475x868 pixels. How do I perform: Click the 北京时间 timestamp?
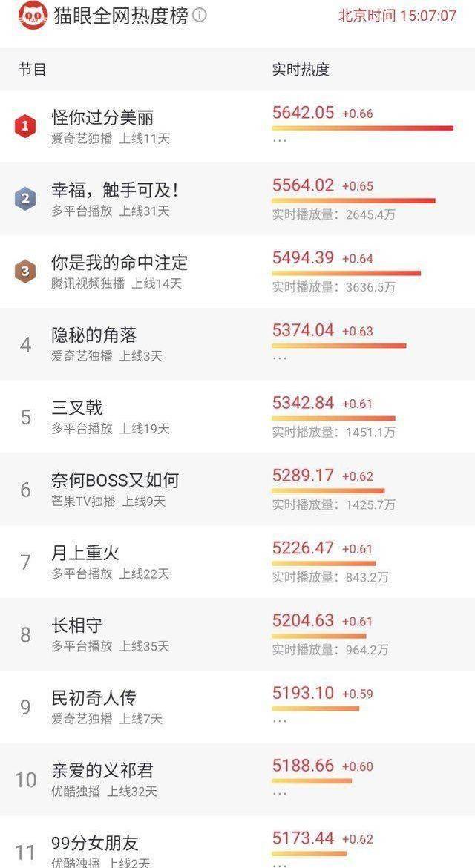[x=397, y=16]
